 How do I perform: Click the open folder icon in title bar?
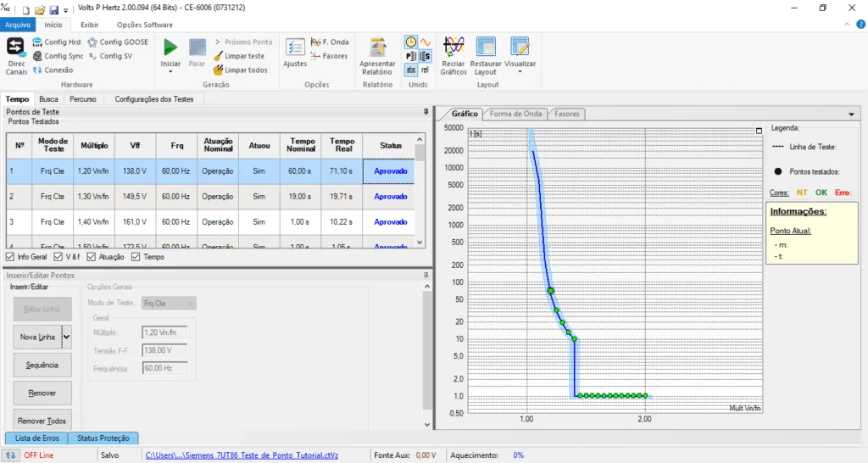tap(40, 10)
